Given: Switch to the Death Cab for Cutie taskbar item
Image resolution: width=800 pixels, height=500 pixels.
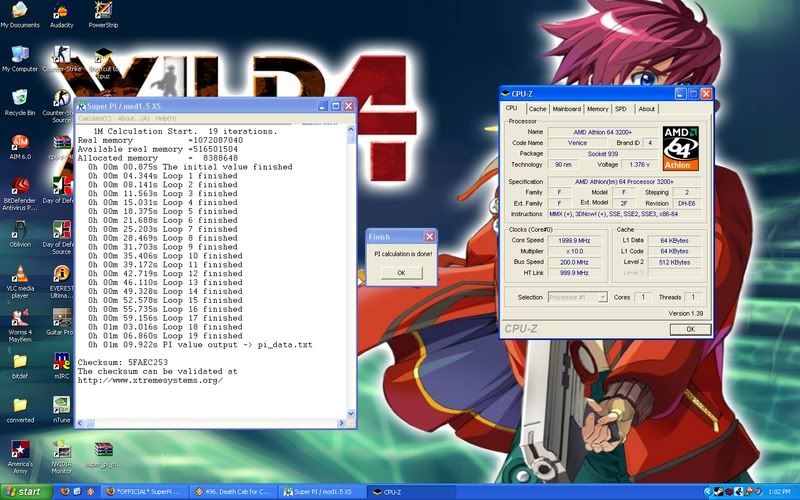Looking at the screenshot, I should [234, 492].
